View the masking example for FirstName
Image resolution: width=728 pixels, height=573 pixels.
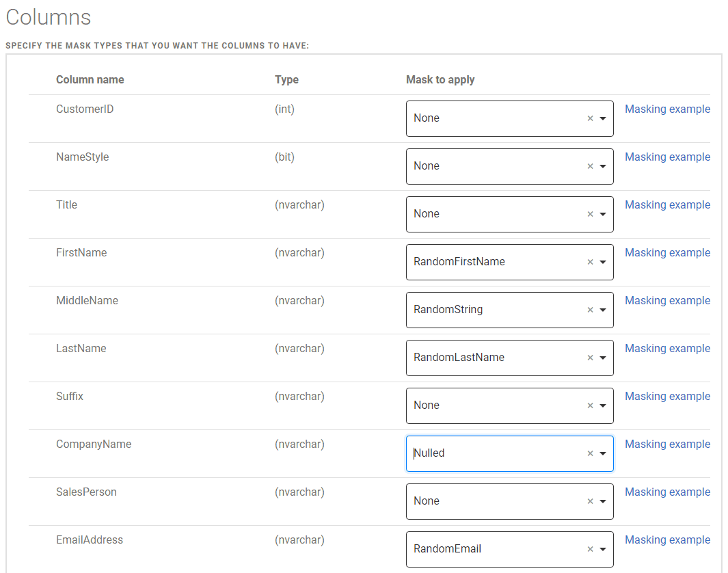pos(667,252)
